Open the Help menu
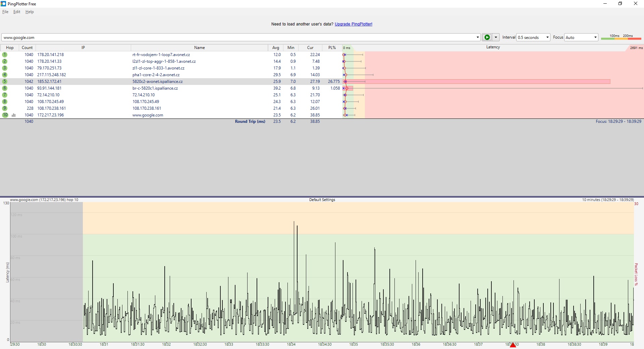This screenshot has height=349, width=644. (x=30, y=12)
